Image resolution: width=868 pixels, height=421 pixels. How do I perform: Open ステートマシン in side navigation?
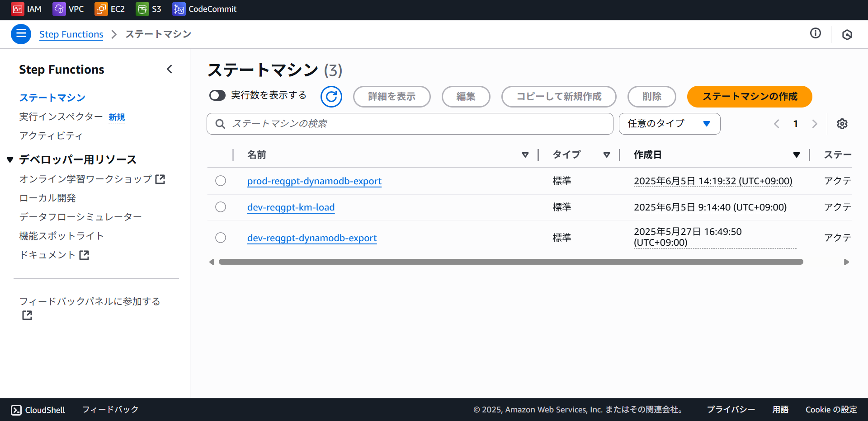[52, 98]
